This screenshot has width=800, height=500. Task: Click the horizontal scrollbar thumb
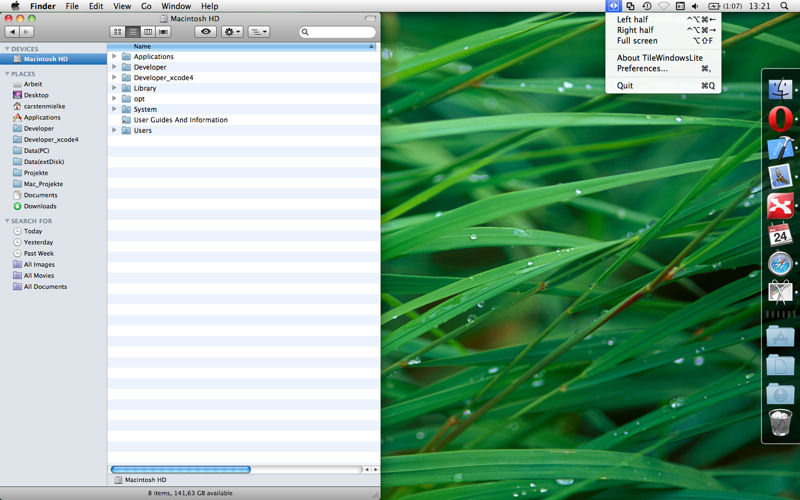tap(181, 469)
